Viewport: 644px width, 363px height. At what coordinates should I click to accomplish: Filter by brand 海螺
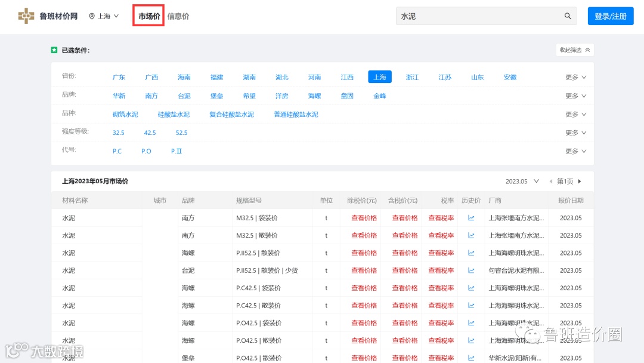pyautogui.click(x=315, y=96)
